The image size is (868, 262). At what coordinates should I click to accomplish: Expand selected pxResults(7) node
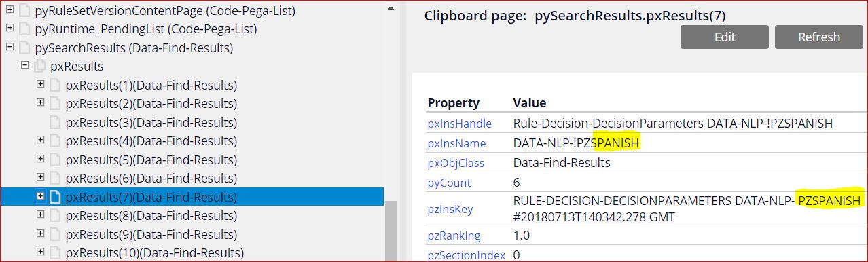click(x=40, y=197)
